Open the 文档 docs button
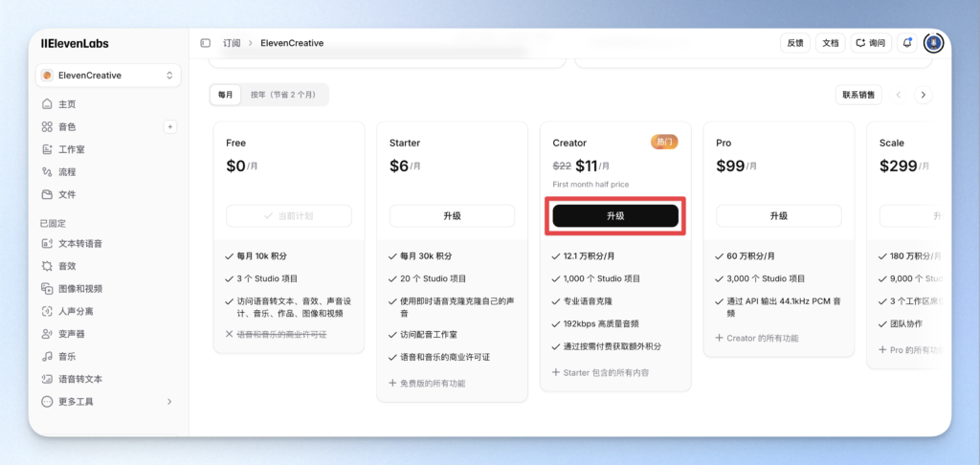Image resolution: width=980 pixels, height=465 pixels. coord(831,43)
